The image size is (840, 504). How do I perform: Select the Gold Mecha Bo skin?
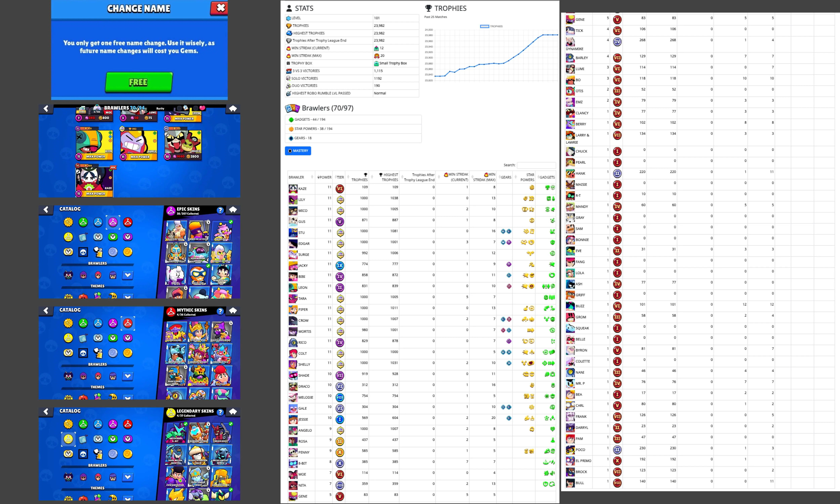[x=222, y=476]
